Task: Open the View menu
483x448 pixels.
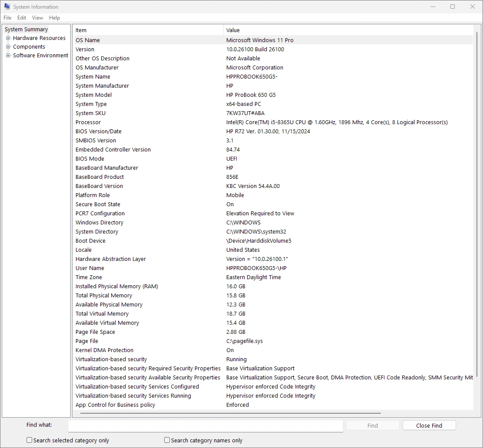Action: 37,18
